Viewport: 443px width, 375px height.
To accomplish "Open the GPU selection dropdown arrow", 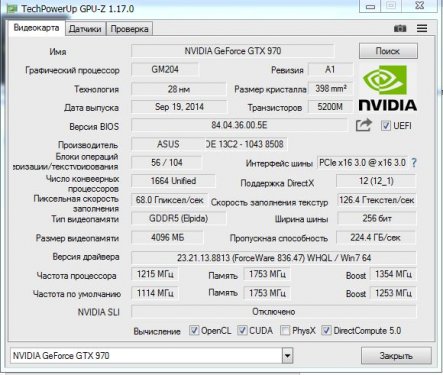I will click(287, 356).
